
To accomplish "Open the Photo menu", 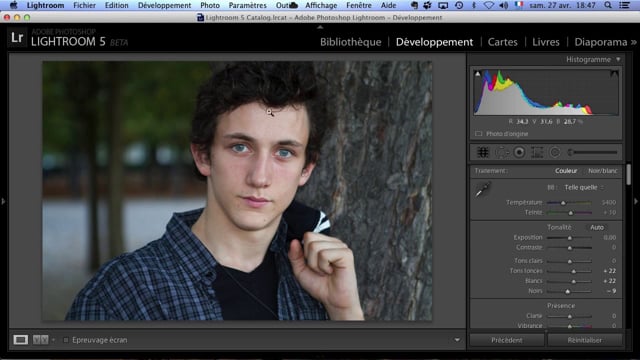I will coord(210,5).
